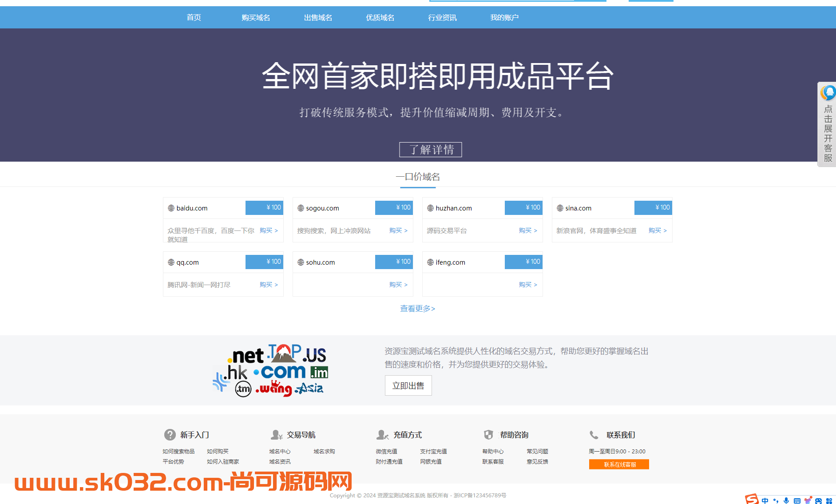Screen dimensions: 836x504
Task: Click the orange 联系在线客服 button
Action: pyautogui.click(x=619, y=464)
